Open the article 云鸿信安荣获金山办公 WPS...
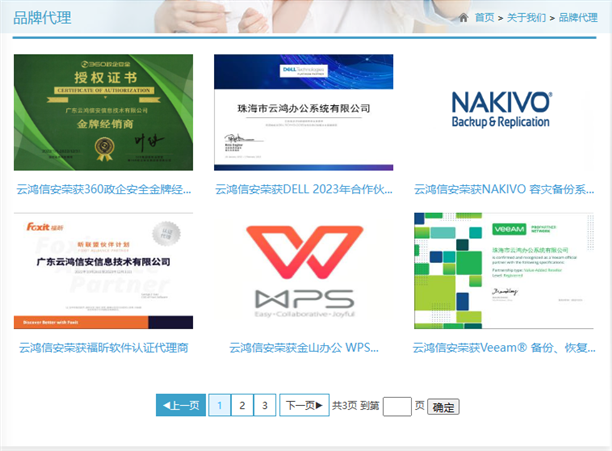The height and width of the screenshot is (451, 612). [304, 348]
